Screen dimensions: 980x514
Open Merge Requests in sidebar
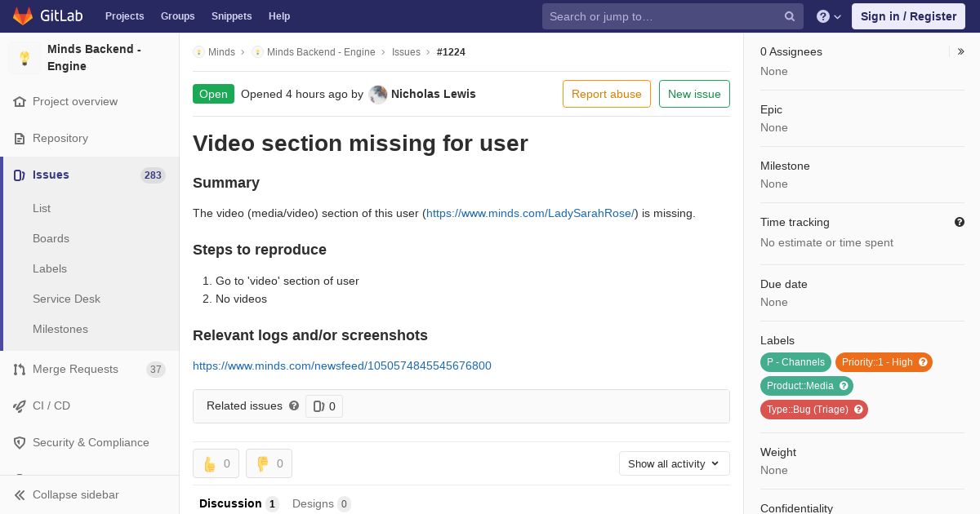tap(75, 369)
